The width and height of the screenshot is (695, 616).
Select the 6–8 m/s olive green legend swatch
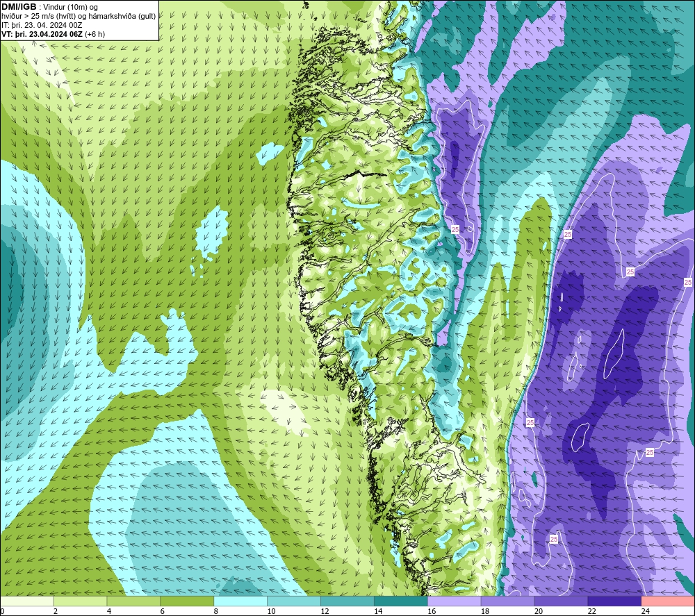pyautogui.click(x=187, y=601)
